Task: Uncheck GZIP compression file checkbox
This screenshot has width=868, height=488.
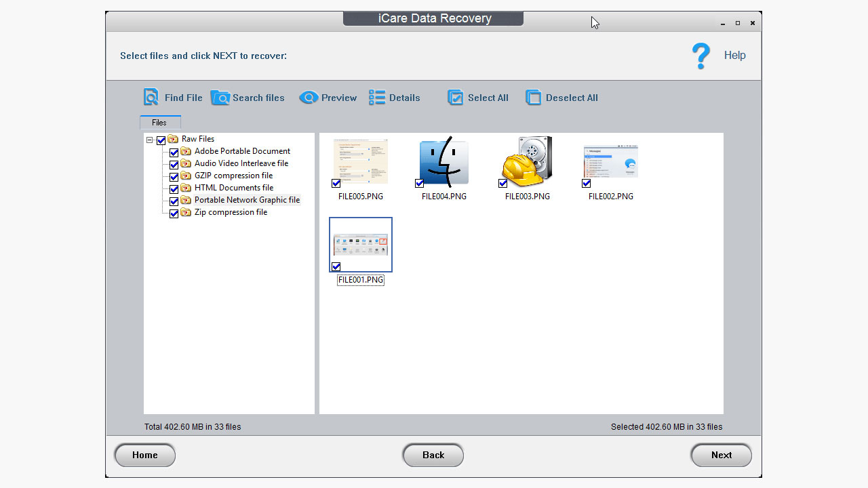Action: [x=174, y=177]
